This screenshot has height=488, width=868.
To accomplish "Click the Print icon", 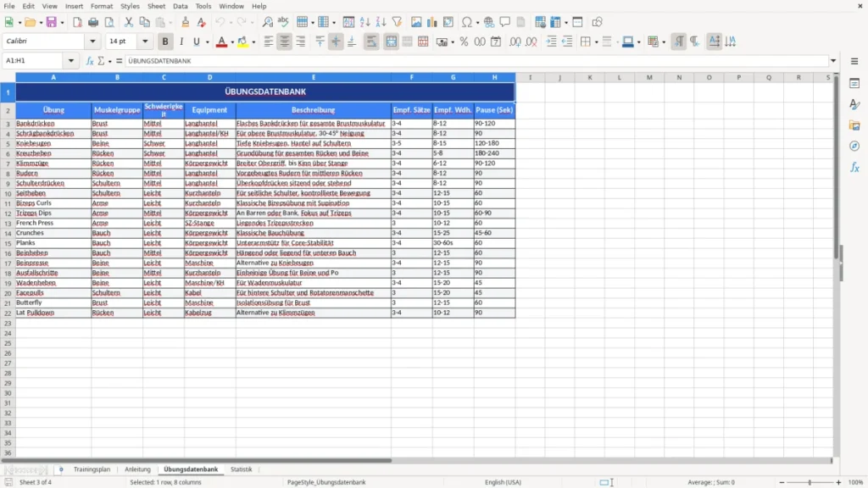I will click(93, 22).
